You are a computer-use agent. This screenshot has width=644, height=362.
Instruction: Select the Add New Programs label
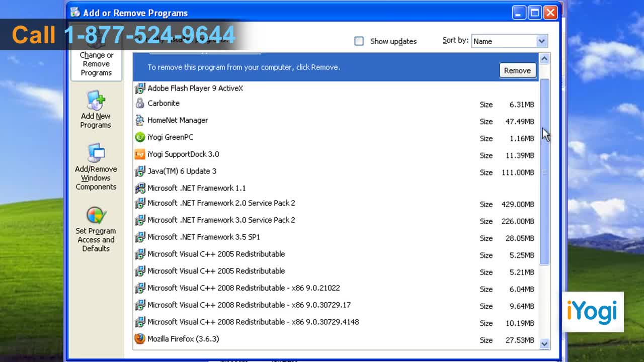[x=96, y=121]
